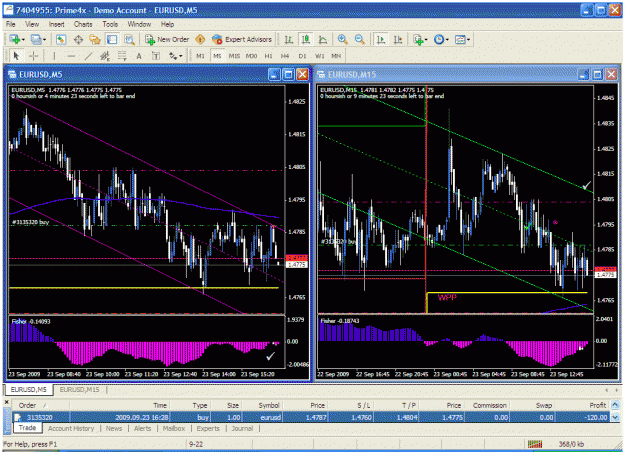Open the arrows objects dropdown

(x=175, y=56)
